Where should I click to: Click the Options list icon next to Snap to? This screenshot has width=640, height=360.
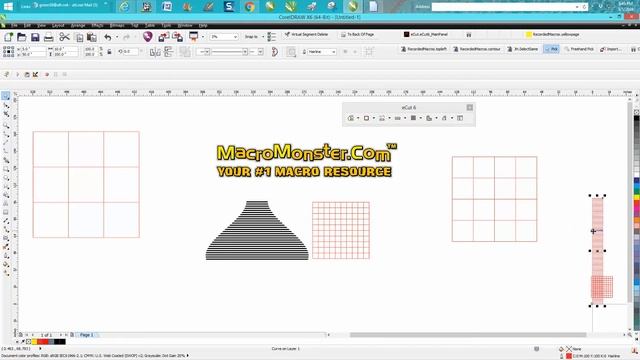click(272, 37)
